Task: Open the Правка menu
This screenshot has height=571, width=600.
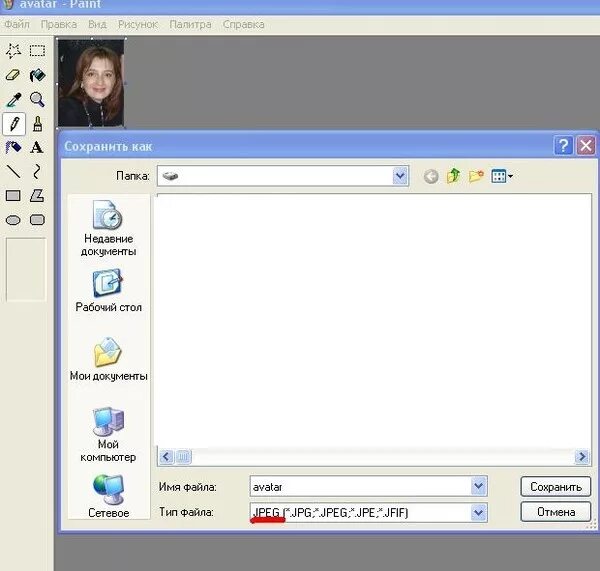Action: tap(59, 24)
